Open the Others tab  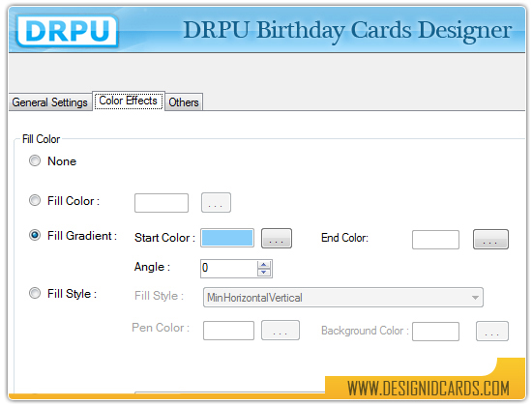184,102
